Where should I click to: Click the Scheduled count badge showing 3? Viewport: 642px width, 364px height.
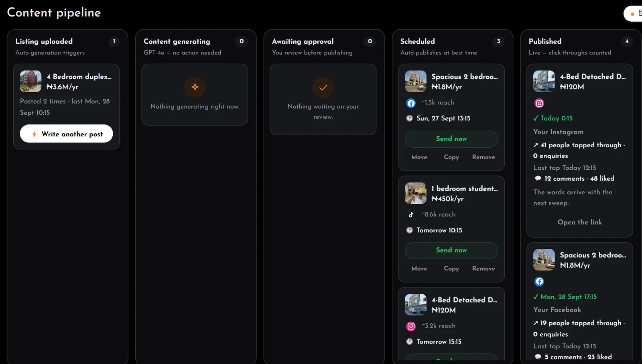pos(499,41)
